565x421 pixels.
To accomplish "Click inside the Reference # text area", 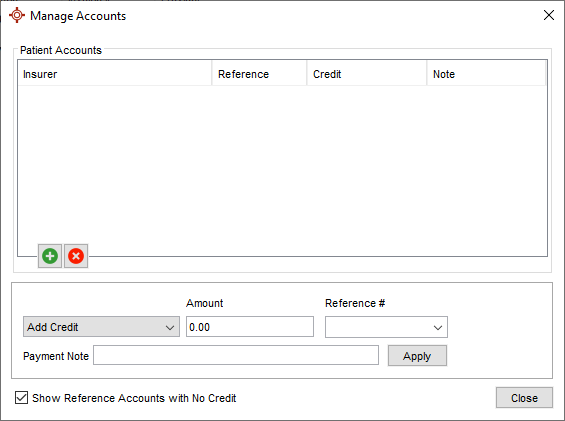I will pyautogui.click(x=378, y=327).
